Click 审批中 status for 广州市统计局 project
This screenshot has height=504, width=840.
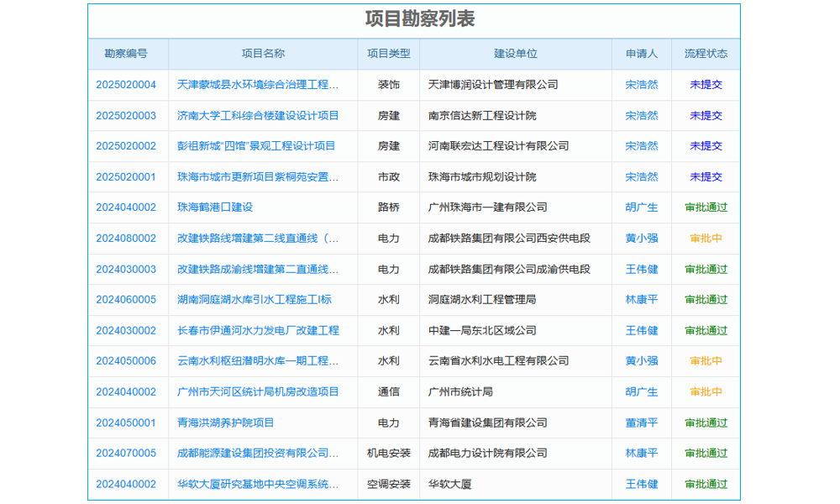click(706, 391)
